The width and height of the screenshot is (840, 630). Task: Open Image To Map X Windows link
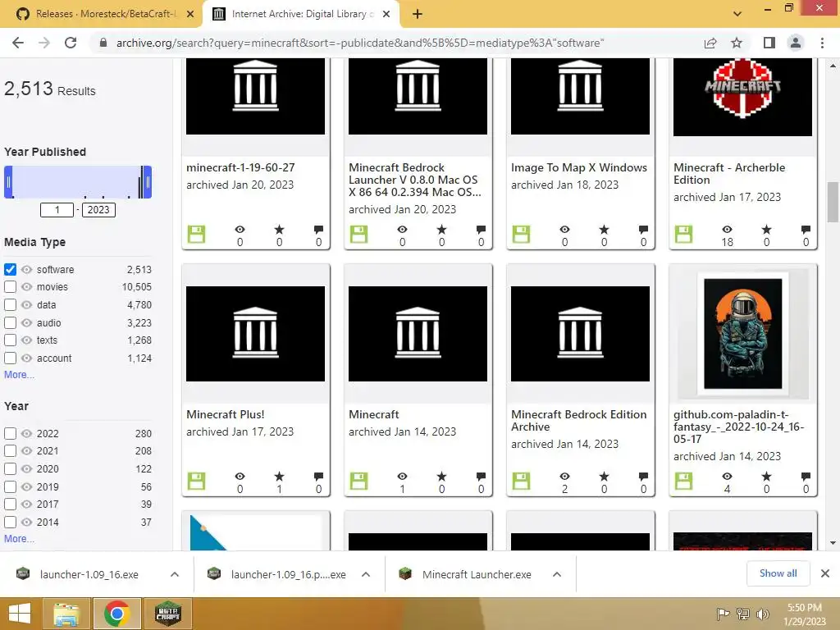click(578, 167)
